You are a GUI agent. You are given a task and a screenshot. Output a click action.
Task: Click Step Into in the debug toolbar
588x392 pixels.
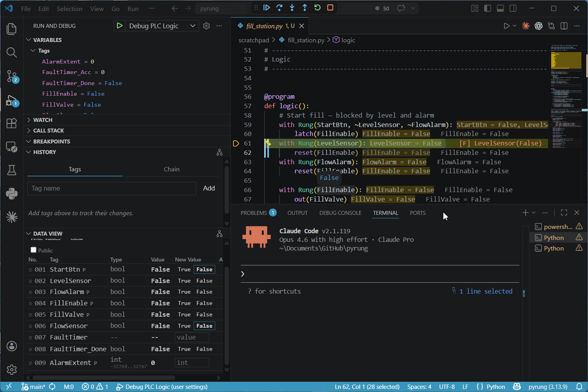click(292, 8)
